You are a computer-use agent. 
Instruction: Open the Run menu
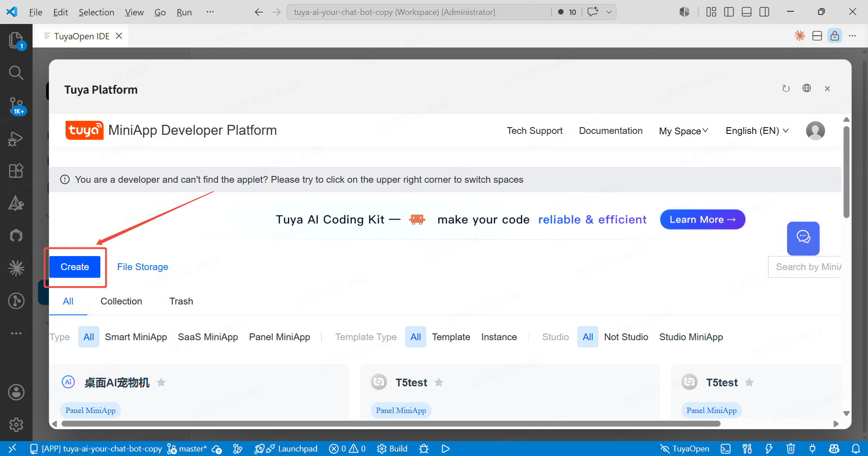[x=184, y=12]
